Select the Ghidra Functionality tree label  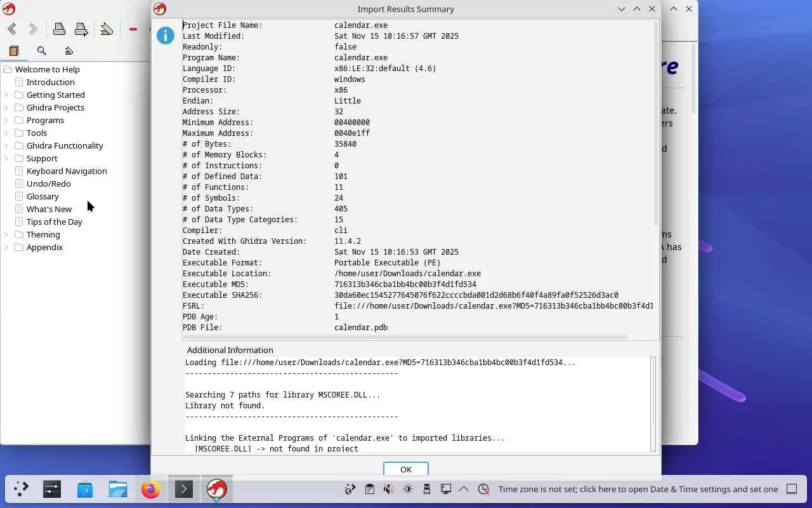pos(65,145)
